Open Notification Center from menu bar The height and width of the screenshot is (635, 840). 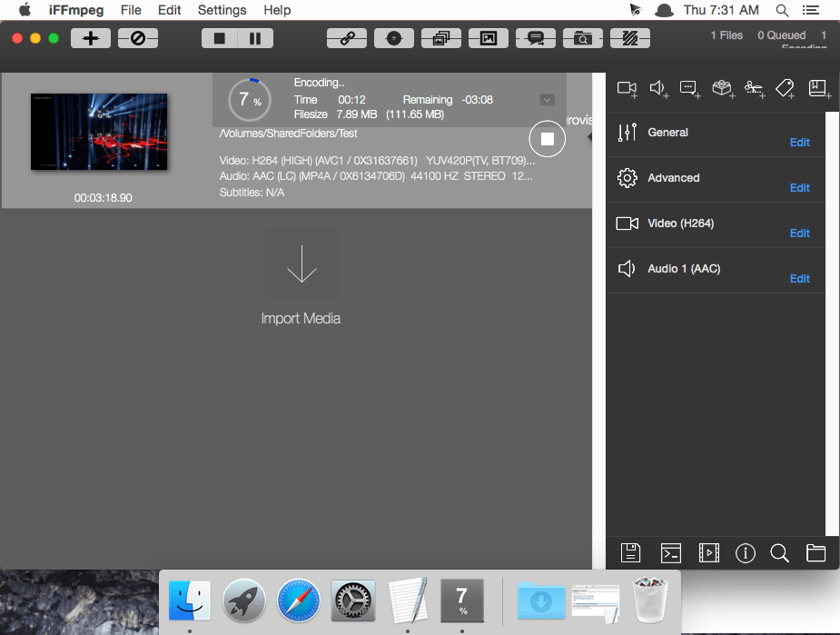(x=811, y=10)
